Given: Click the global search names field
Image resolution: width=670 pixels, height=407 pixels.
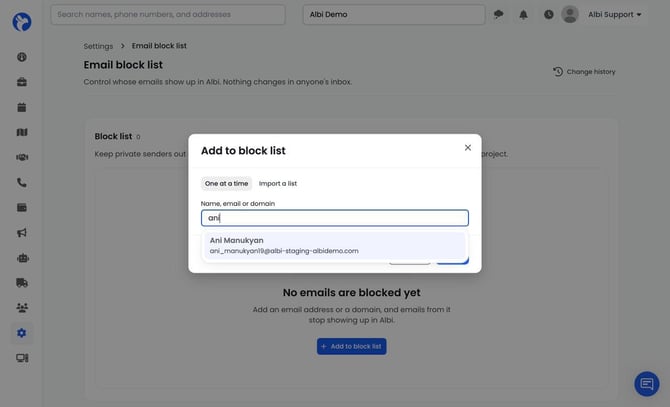Looking at the screenshot, I should [168, 15].
